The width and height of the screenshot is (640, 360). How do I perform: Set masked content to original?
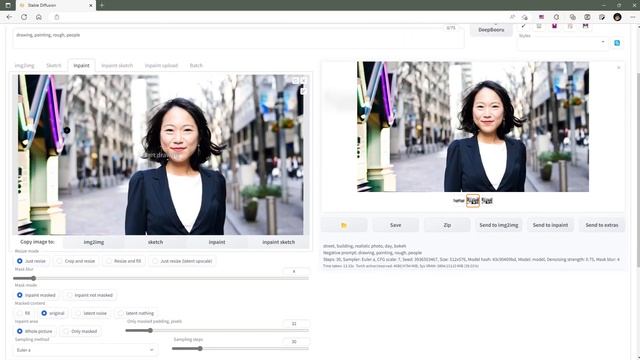pyautogui.click(x=53, y=313)
